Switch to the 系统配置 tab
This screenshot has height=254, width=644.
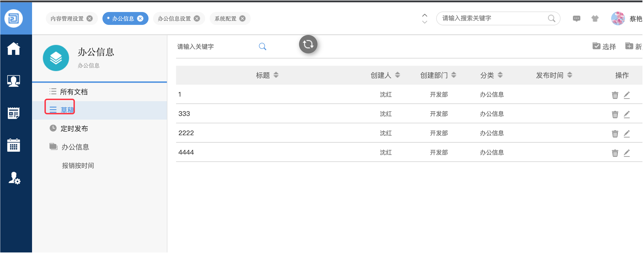pos(226,19)
